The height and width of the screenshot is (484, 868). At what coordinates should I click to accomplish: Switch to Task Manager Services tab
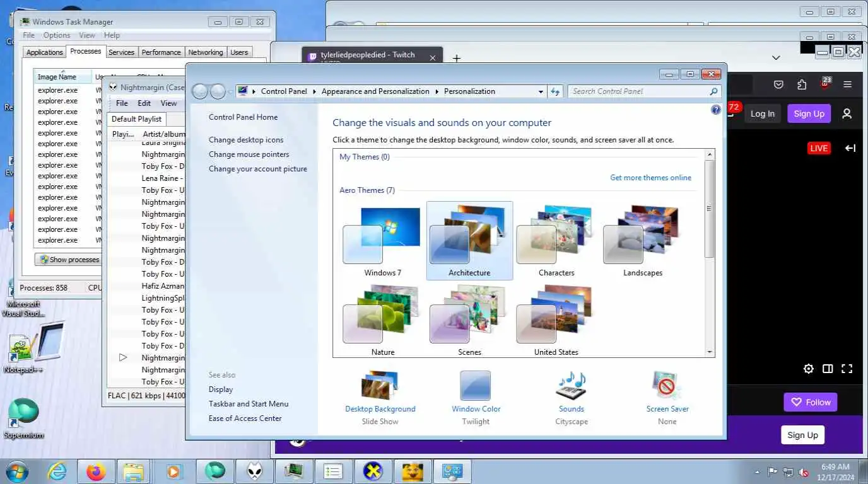click(x=121, y=52)
